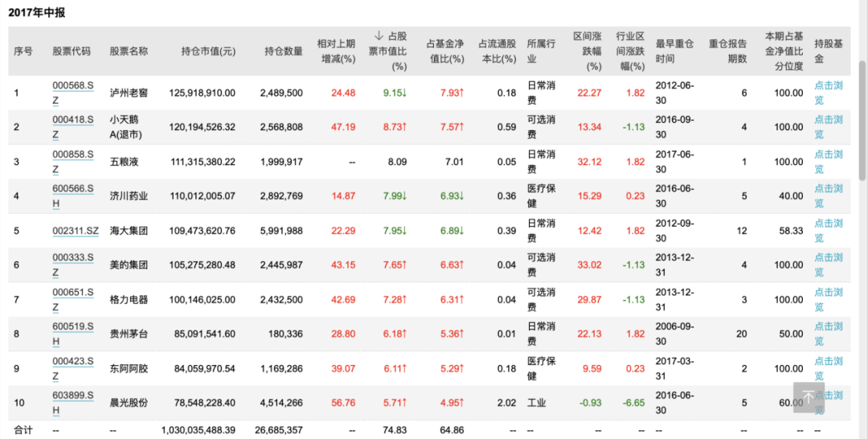Click the 重仓报告期数 column header

[728, 51]
